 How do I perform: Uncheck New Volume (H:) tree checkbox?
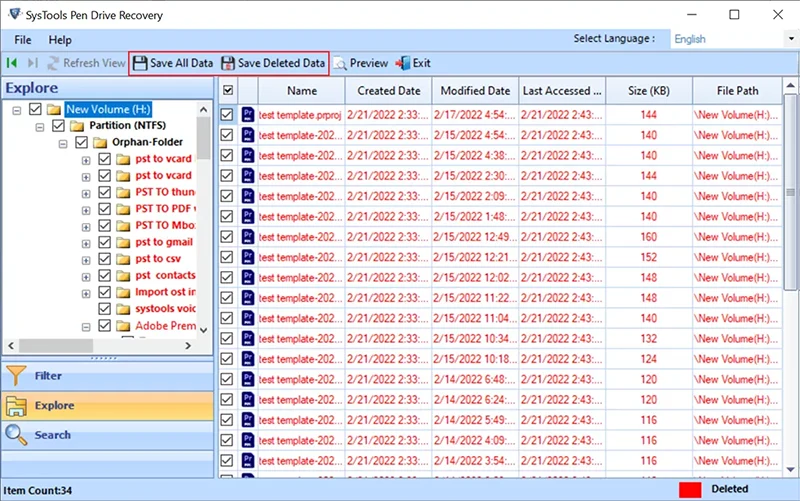(x=35, y=109)
